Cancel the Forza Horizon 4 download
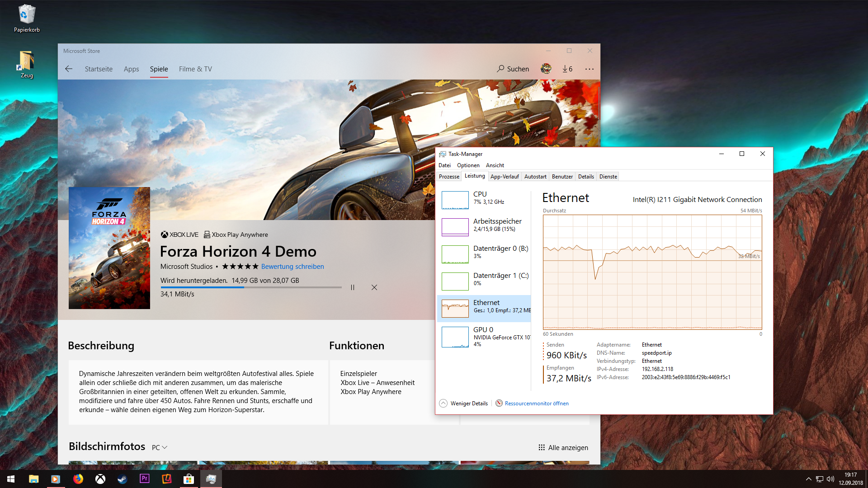The image size is (868, 488). click(374, 287)
